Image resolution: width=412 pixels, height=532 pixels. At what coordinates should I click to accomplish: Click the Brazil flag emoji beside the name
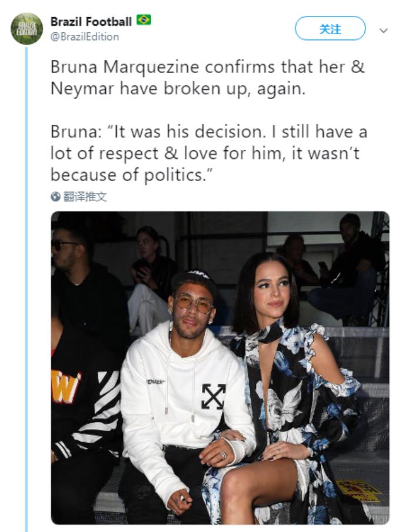click(x=144, y=21)
